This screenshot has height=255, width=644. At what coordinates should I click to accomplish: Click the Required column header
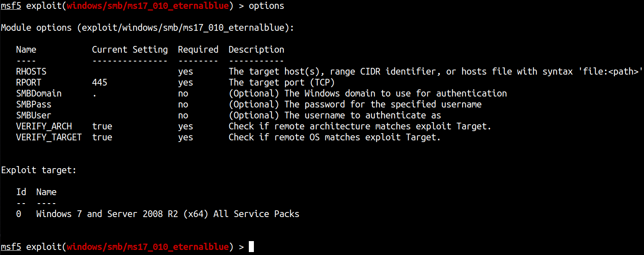198,50
